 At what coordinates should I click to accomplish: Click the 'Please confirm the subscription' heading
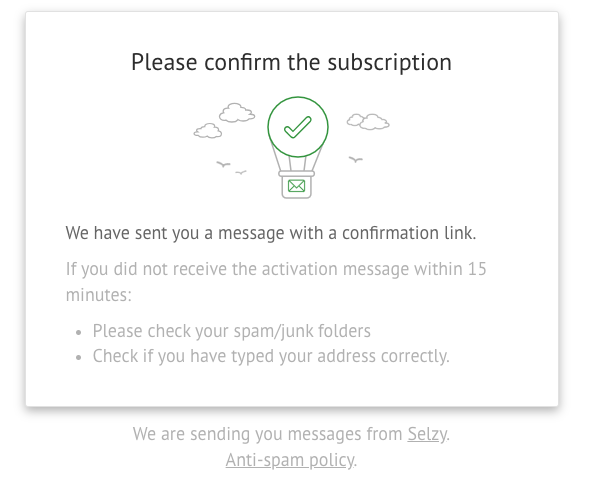coord(291,62)
